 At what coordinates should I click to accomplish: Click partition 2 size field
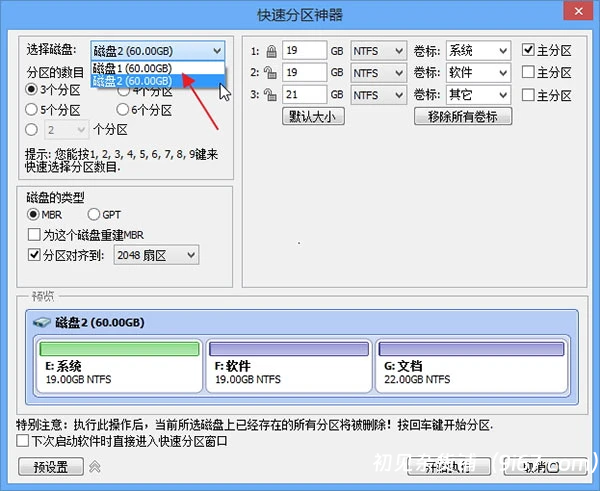point(305,73)
